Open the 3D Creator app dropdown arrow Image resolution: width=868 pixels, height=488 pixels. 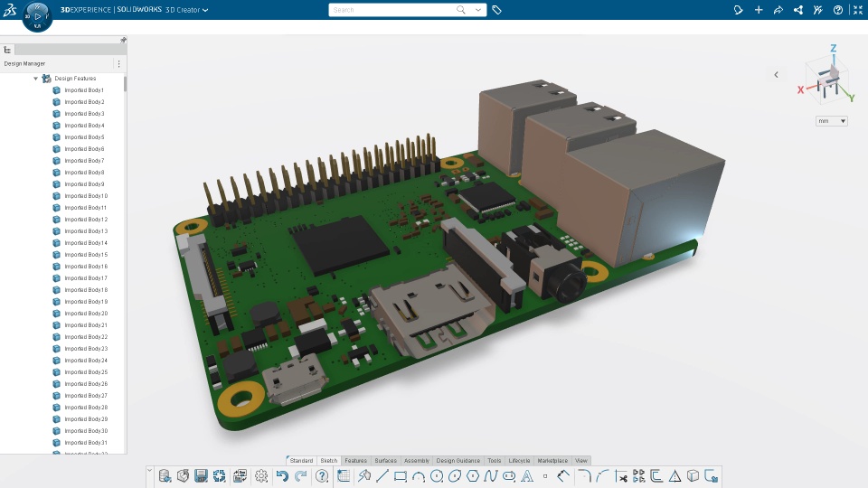tap(205, 10)
